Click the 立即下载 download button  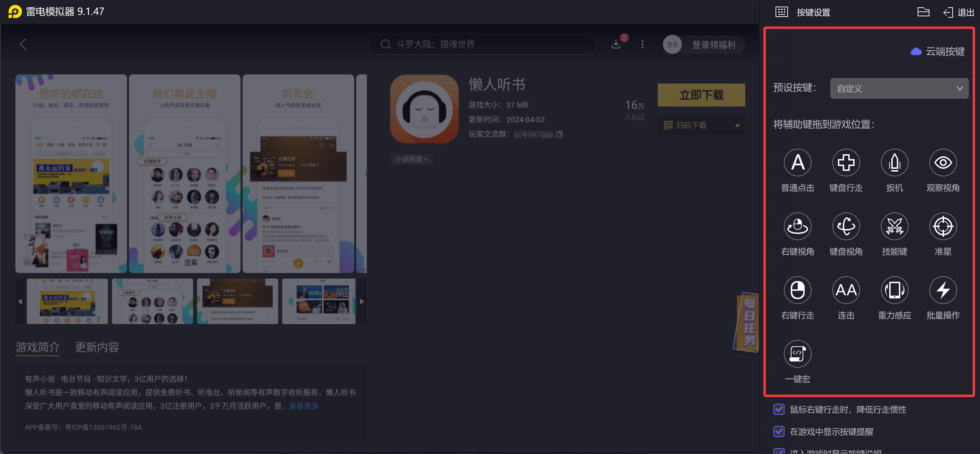[701, 95]
